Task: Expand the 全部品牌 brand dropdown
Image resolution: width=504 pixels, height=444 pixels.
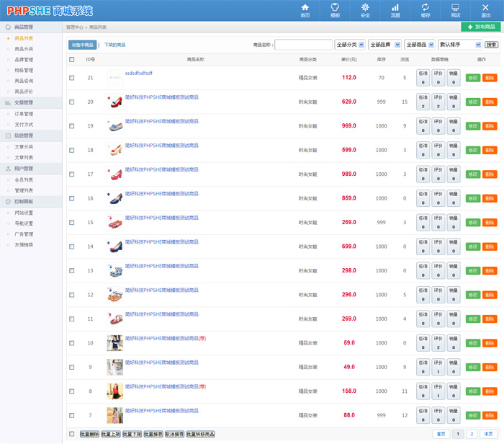Action: pos(384,45)
